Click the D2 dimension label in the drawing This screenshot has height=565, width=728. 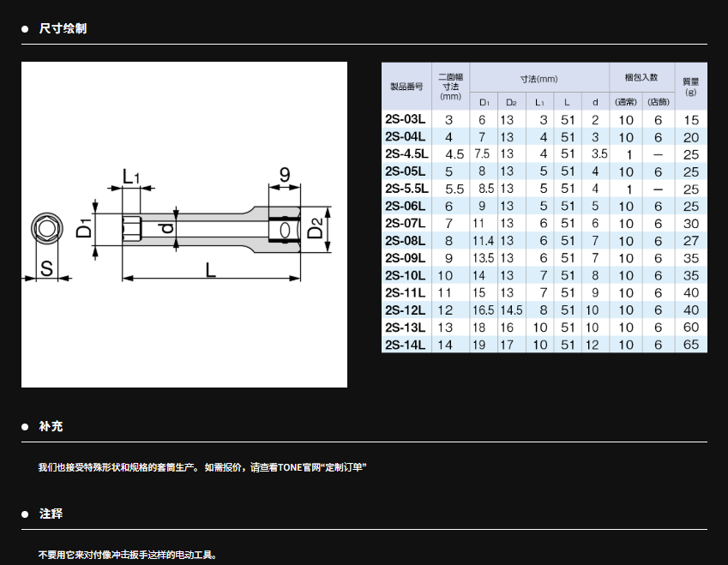(316, 229)
